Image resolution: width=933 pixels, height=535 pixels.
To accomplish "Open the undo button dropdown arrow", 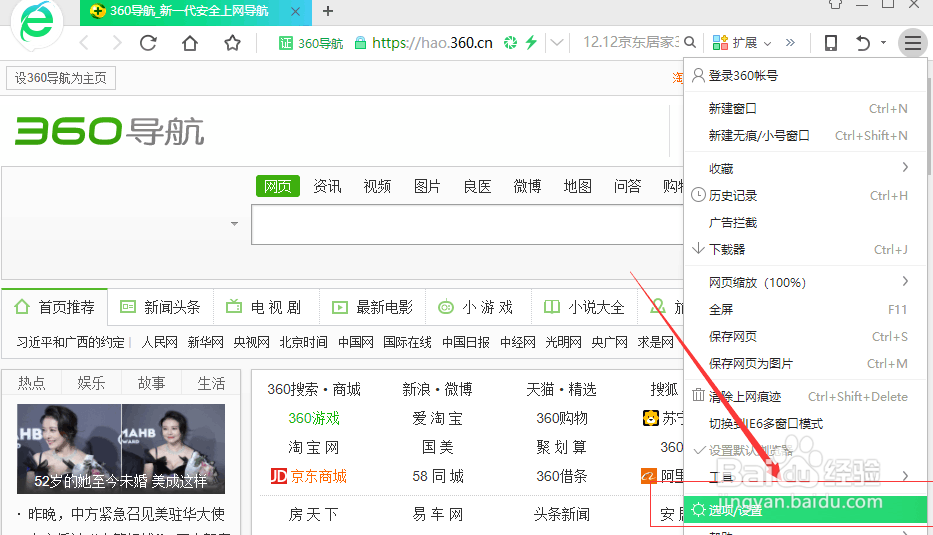I will click(x=884, y=42).
